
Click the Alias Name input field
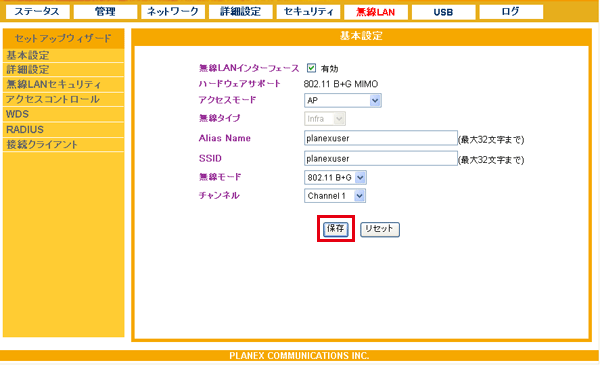click(381, 138)
